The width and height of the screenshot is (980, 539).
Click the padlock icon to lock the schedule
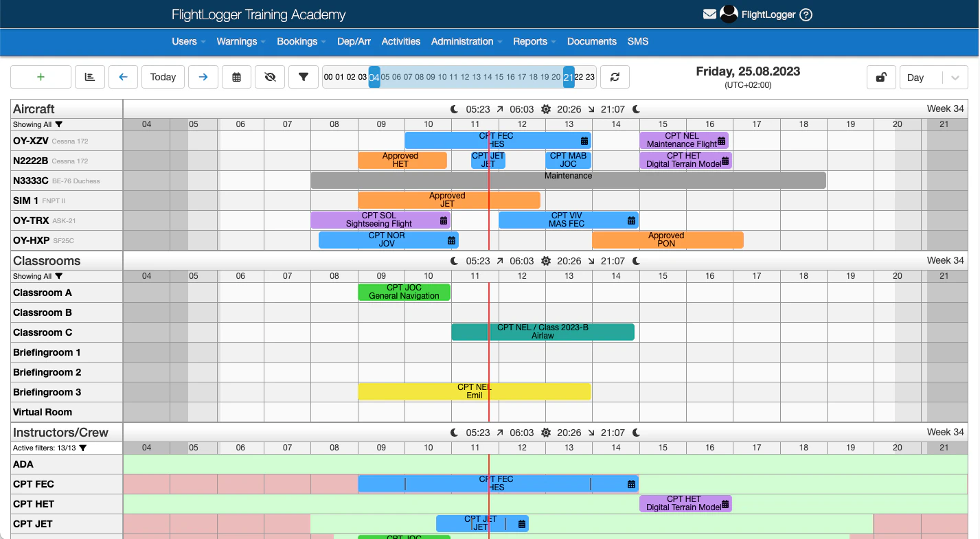tap(882, 77)
